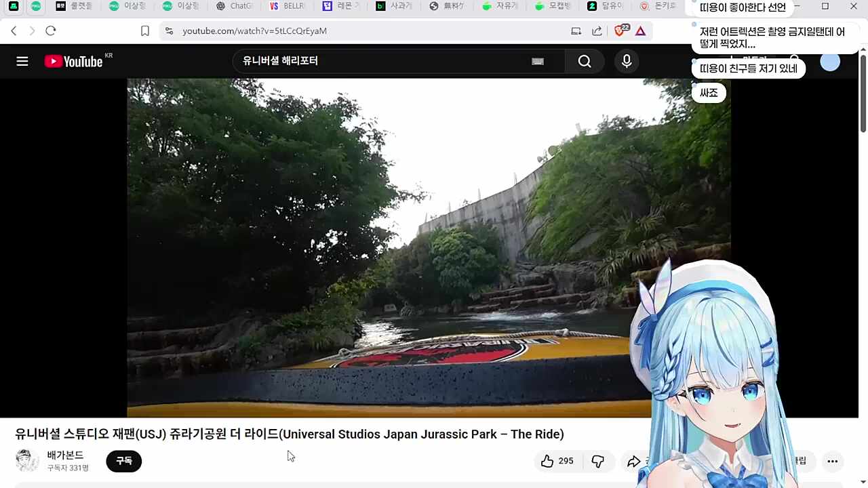The height and width of the screenshot is (488, 868).
Task: Dislike the video with the thumbs-down button
Action: point(597,461)
